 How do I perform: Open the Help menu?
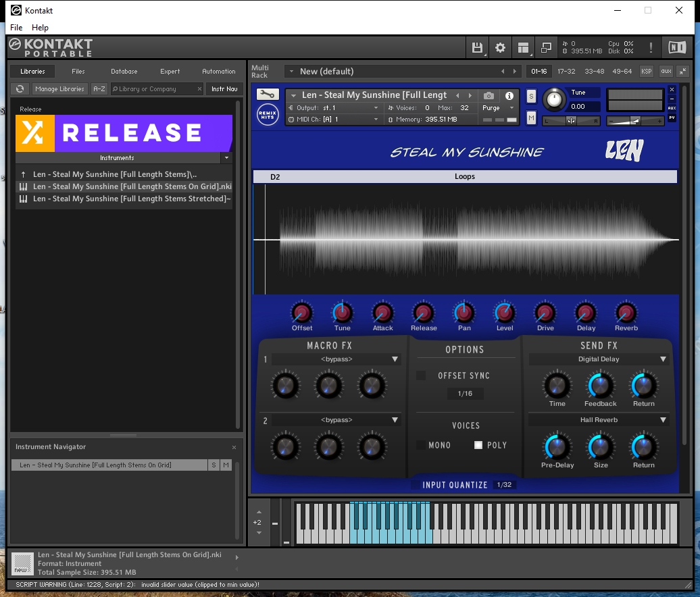[x=40, y=27]
